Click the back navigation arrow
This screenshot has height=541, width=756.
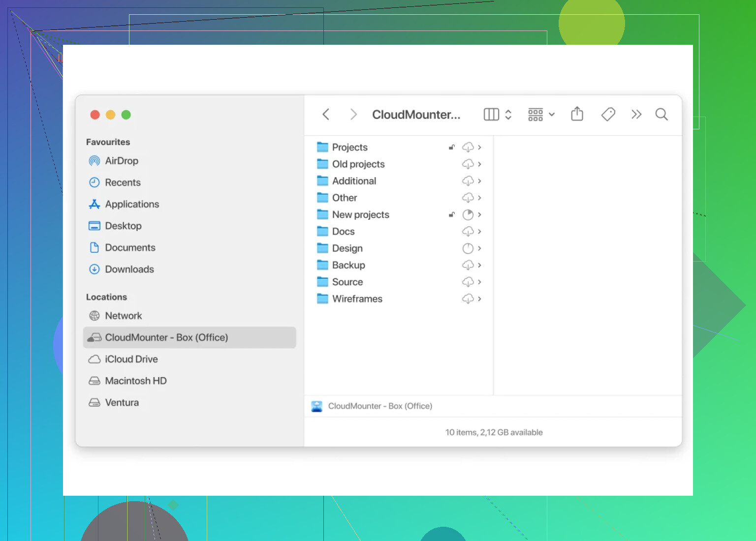click(x=326, y=114)
